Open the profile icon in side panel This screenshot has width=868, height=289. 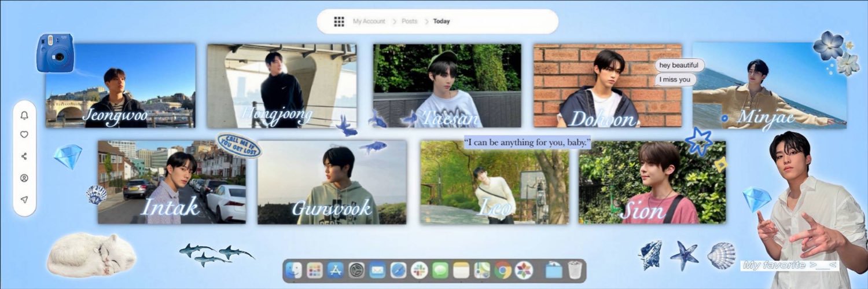[24, 178]
